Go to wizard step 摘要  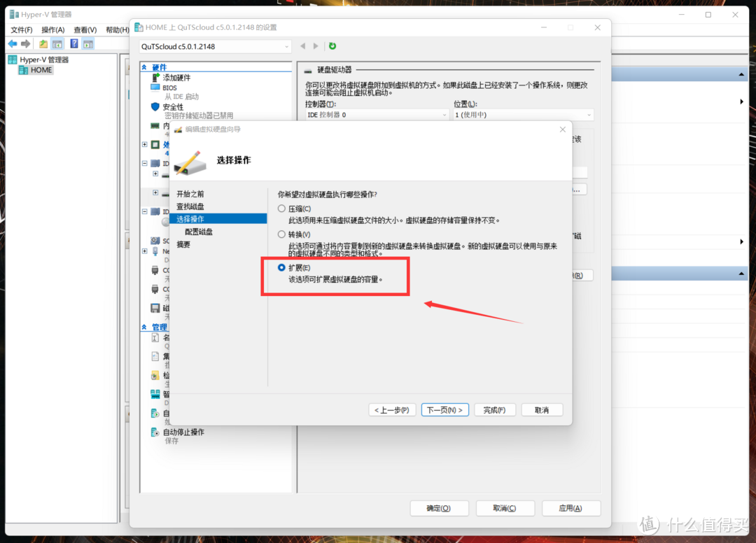183,244
